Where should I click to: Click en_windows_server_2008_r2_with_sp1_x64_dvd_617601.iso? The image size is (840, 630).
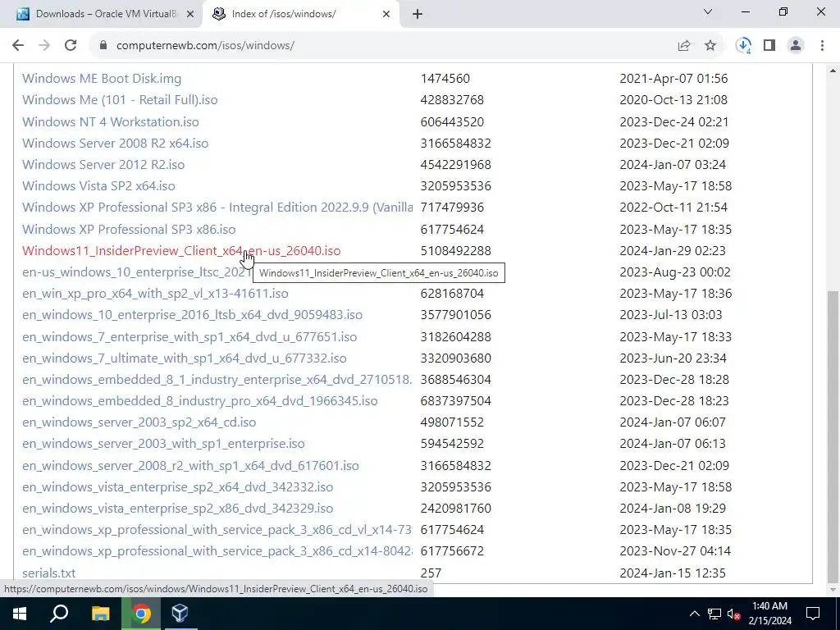190,466
